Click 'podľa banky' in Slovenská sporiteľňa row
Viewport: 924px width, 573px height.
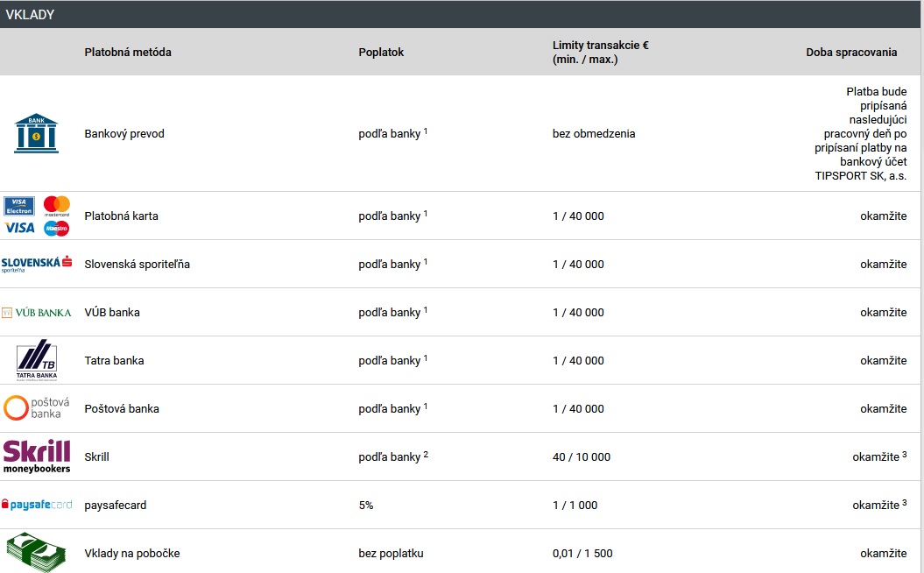390,265
